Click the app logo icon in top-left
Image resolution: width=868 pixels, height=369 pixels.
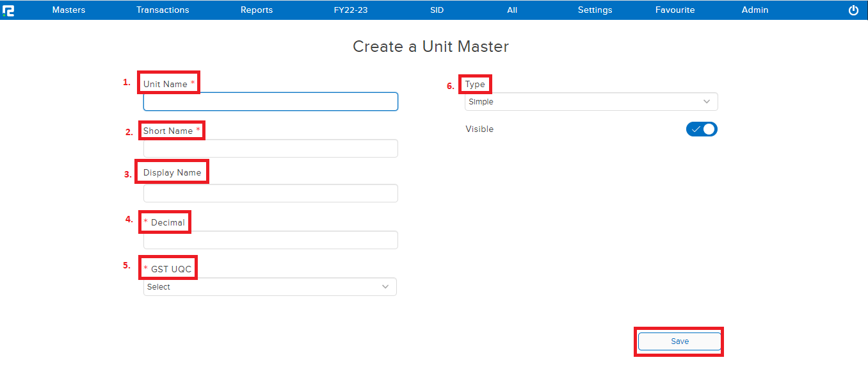pyautogui.click(x=8, y=10)
